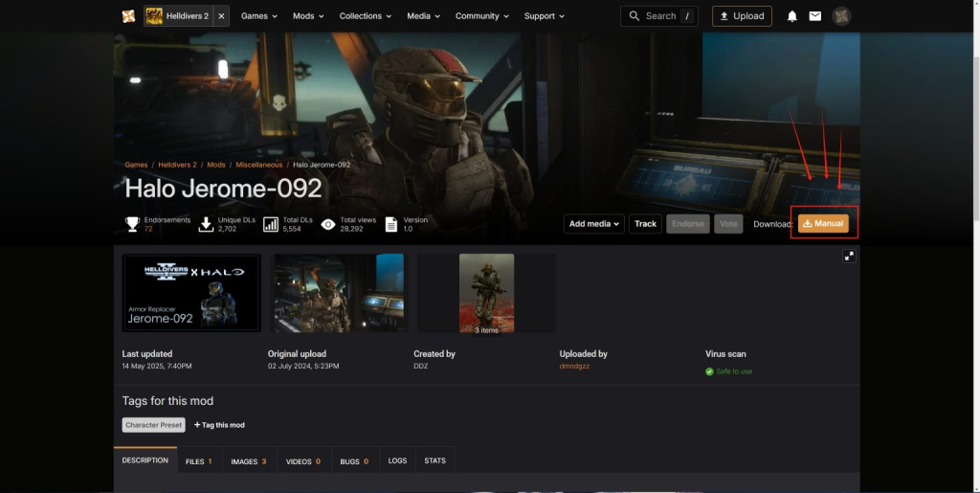Image resolution: width=980 pixels, height=493 pixels.
Task: Expand the Collections menu
Action: (x=365, y=16)
